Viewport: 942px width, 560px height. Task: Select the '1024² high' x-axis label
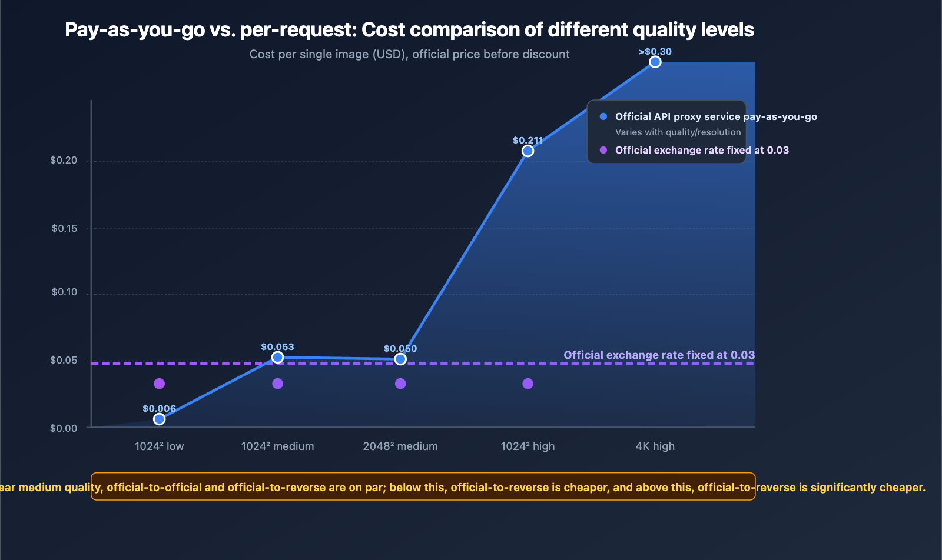pyautogui.click(x=528, y=446)
